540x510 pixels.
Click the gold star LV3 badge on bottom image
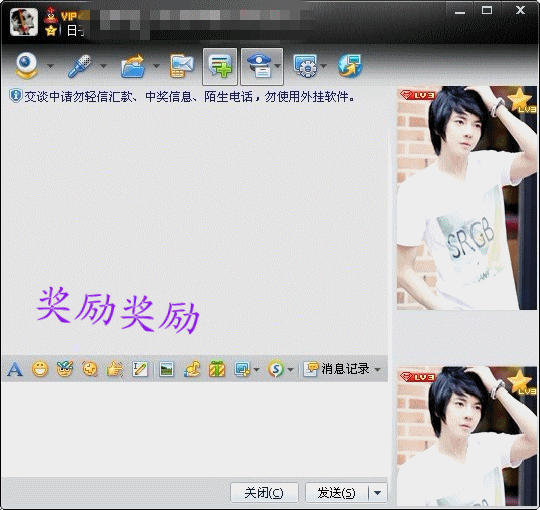click(521, 382)
